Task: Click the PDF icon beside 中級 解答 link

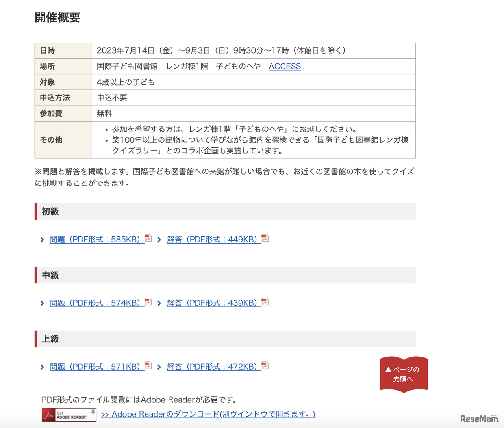Action: [265, 301]
